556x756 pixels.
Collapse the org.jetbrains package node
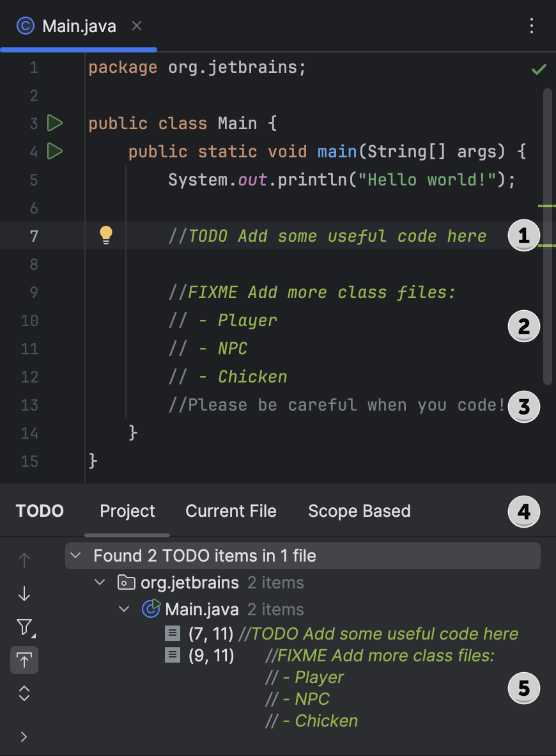click(x=99, y=583)
